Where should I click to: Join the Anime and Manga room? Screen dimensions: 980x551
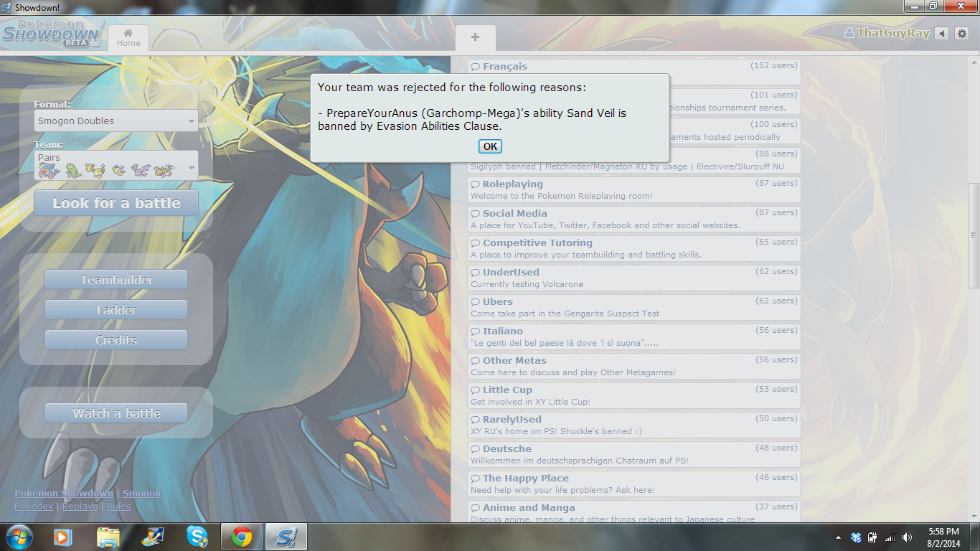[x=633, y=512]
